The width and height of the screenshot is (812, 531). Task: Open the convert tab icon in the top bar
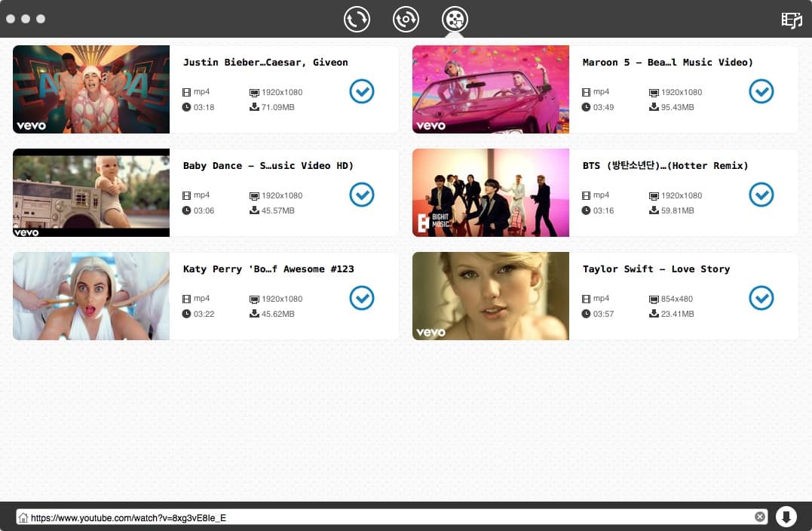(x=357, y=19)
